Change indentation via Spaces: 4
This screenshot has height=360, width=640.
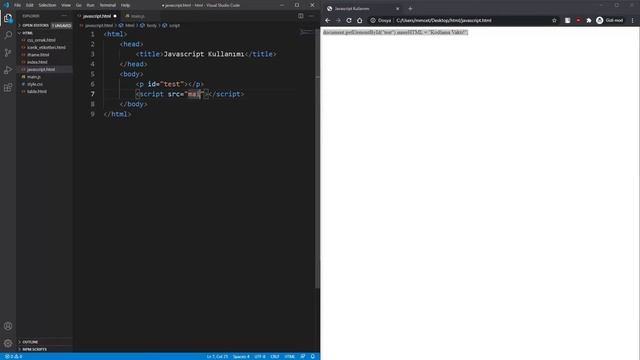[241, 356]
